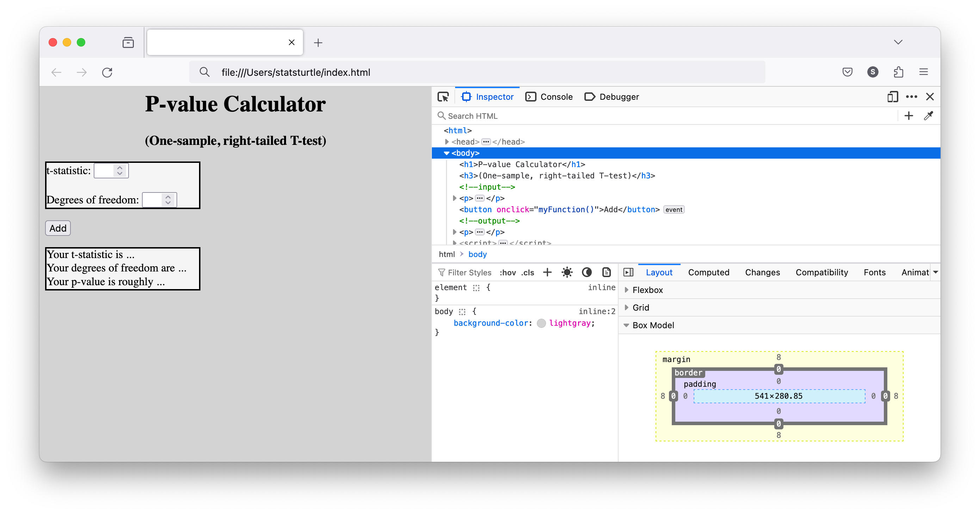The image size is (980, 514).
Task: Select the input comment node
Action: [x=487, y=186]
